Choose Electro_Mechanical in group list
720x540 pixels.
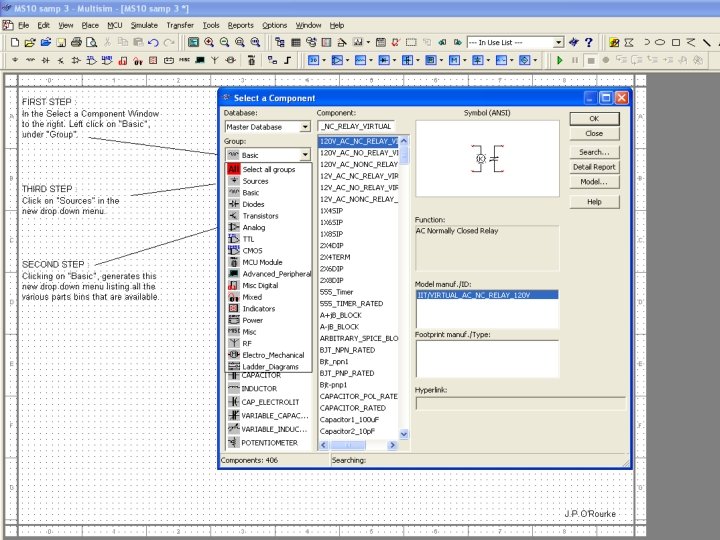pos(268,355)
